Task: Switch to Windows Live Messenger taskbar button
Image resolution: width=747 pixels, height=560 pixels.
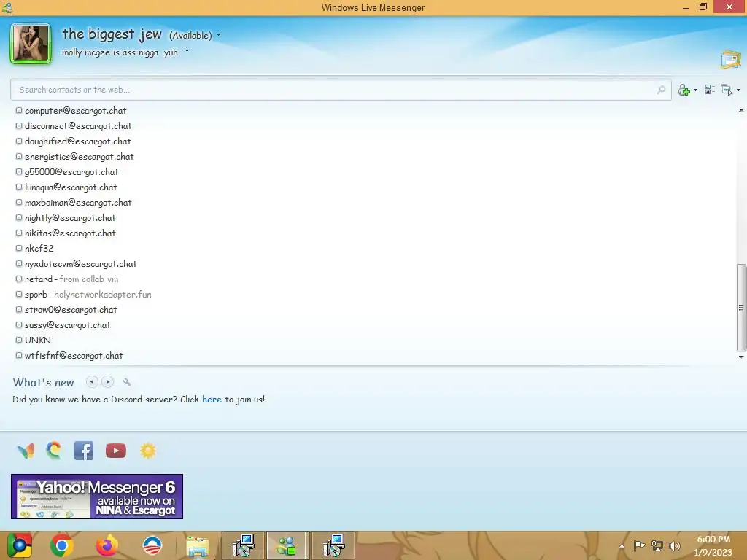Action: coord(287,545)
